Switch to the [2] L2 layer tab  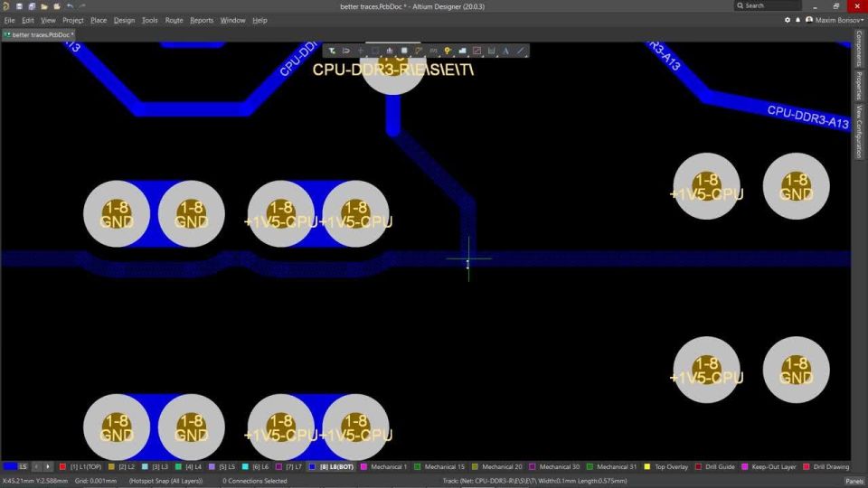tap(121, 467)
